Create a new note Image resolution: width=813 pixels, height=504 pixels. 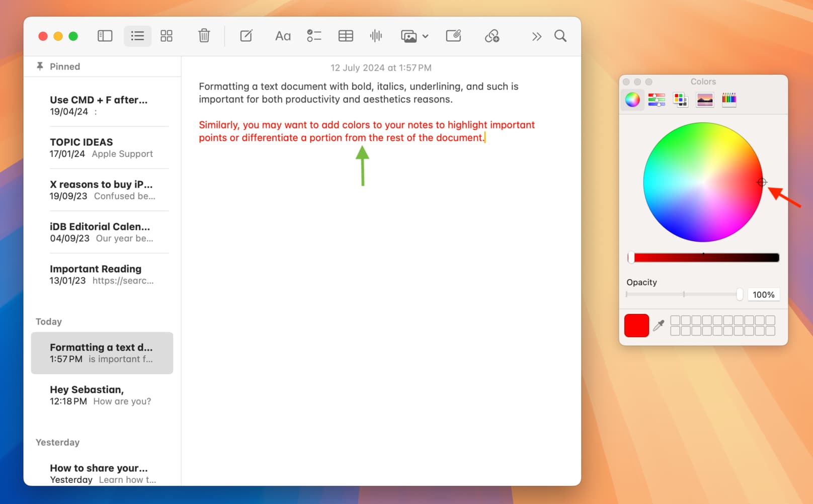point(246,36)
